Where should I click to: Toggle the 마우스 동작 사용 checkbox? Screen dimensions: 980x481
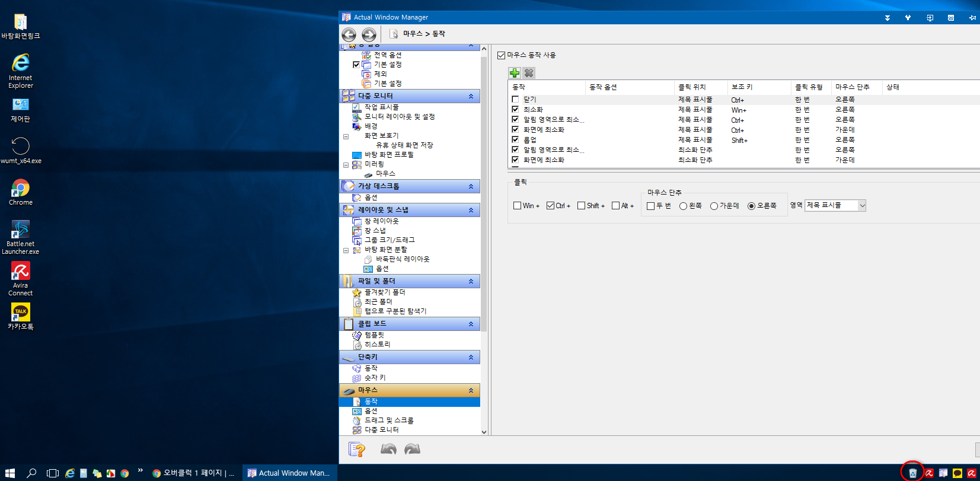point(501,55)
